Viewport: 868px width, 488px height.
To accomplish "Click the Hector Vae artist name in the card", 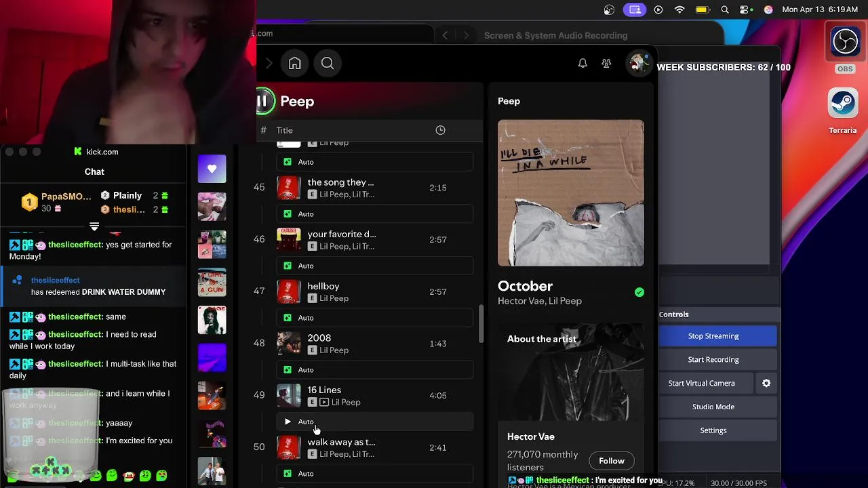I will point(531,436).
